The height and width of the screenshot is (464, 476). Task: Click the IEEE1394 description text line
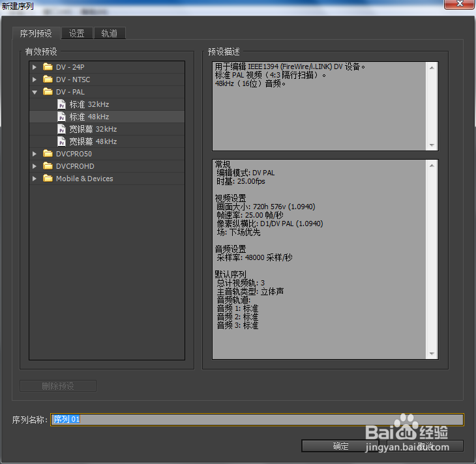click(290, 66)
